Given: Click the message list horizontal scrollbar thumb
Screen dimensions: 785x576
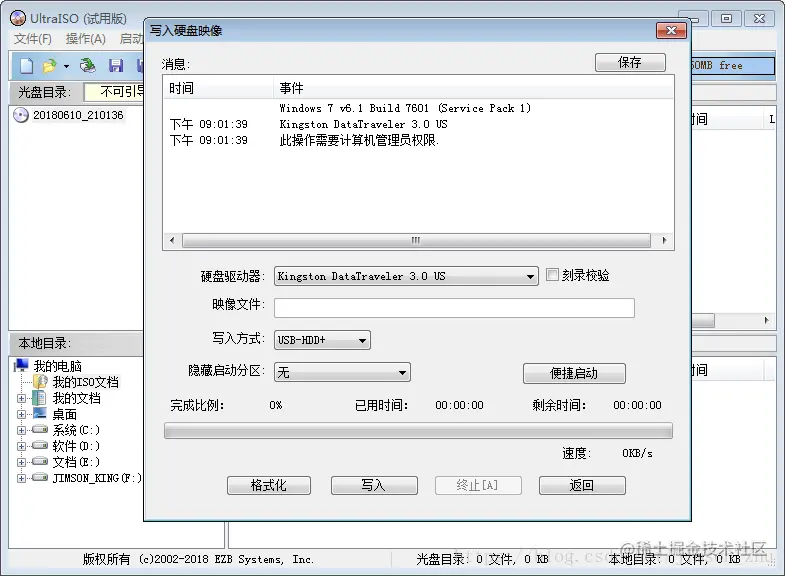Looking at the screenshot, I should 416,240.
